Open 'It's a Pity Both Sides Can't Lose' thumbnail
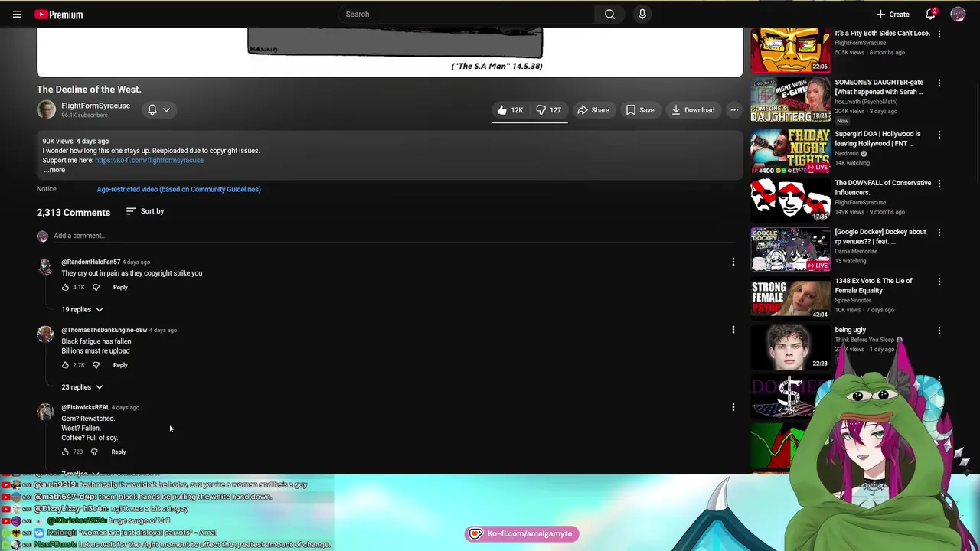Viewport: 980px width, 551px height. (790, 51)
